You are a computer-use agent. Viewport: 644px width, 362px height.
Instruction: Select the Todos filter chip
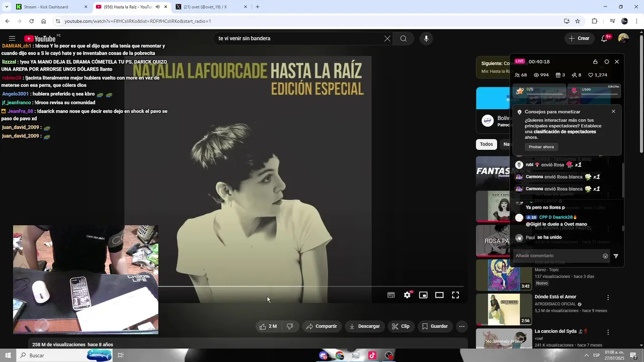[x=487, y=144]
